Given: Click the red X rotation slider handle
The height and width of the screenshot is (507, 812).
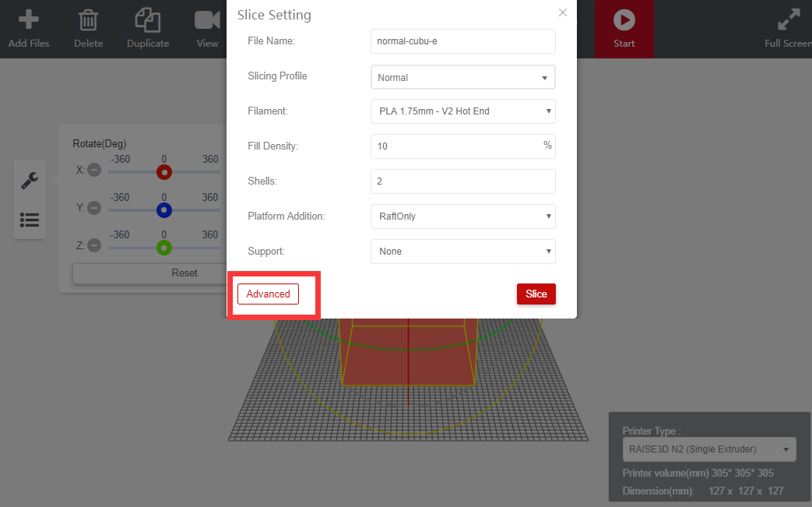Looking at the screenshot, I should [x=163, y=172].
